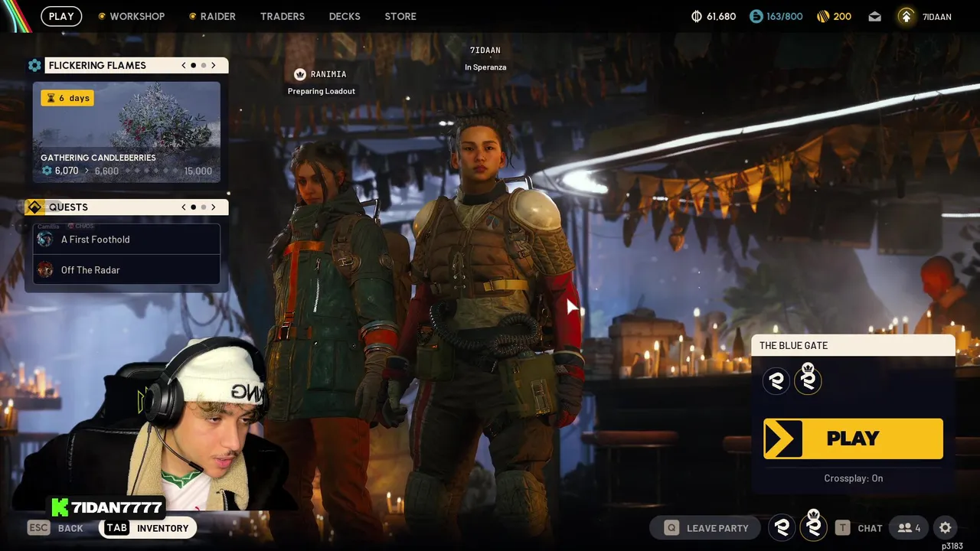Image resolution: width=980 pixels, height=551 pixels.
Task: Click the LEAVE PARTY button
Action: point(705,528)
